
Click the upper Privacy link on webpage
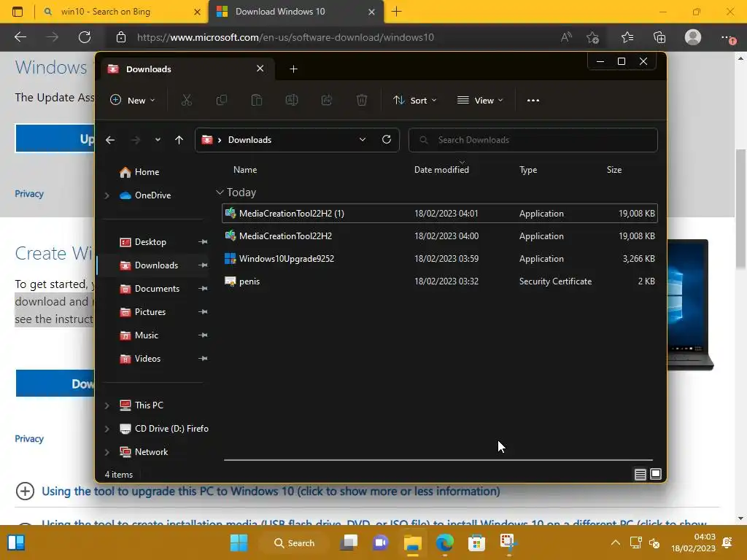(x=29, y=194)
